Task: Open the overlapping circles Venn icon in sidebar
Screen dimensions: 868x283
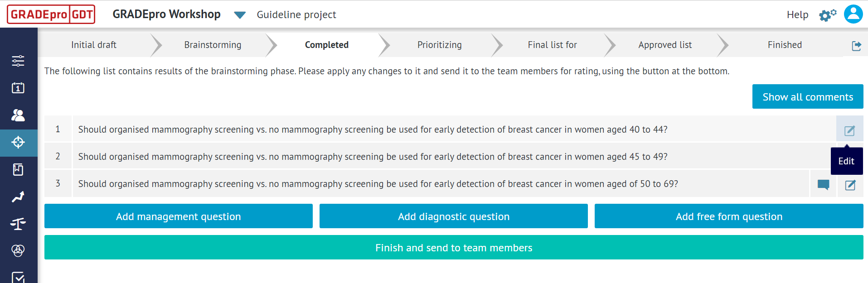Action: [18, 250]
